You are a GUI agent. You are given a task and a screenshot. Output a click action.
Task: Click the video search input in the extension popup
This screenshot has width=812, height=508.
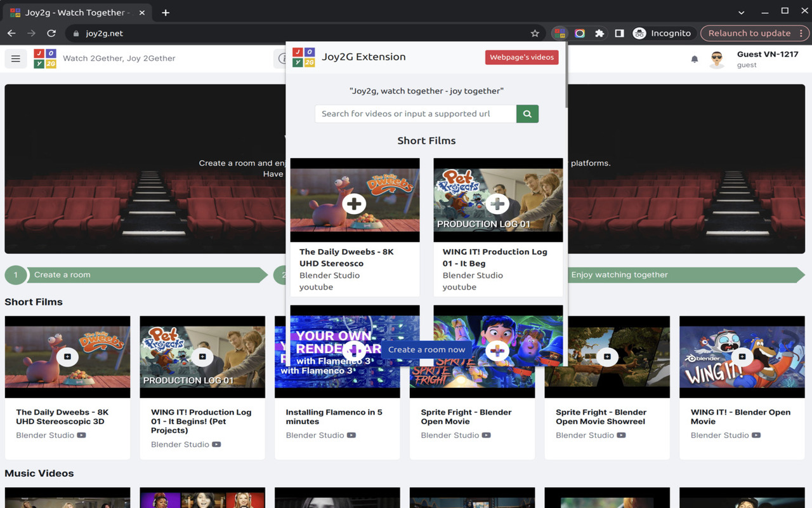pos(415,114)
